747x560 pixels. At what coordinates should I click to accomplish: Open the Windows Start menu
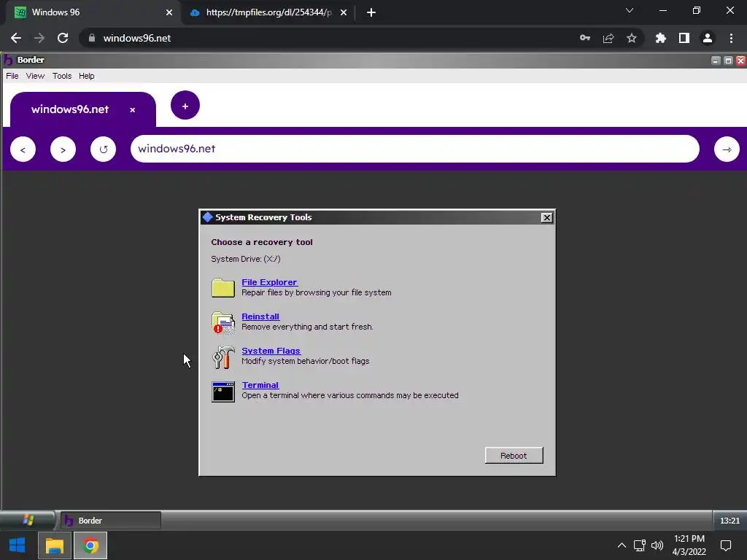(18, 545)
